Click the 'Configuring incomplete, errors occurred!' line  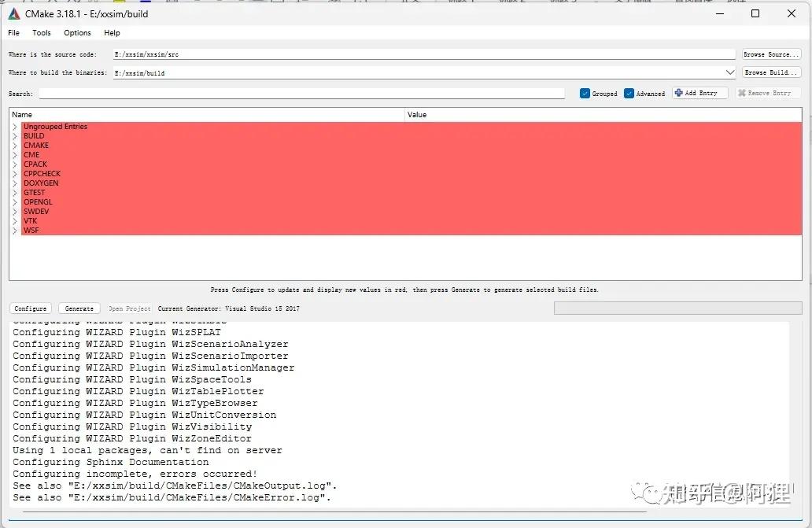(135, 474)
